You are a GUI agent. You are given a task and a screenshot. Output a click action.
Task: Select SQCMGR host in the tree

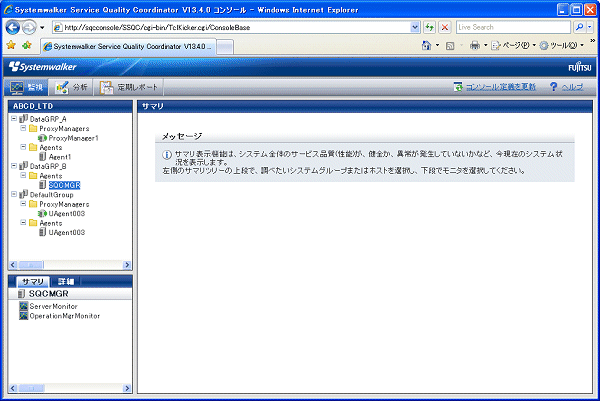click(x=64, y=185)
